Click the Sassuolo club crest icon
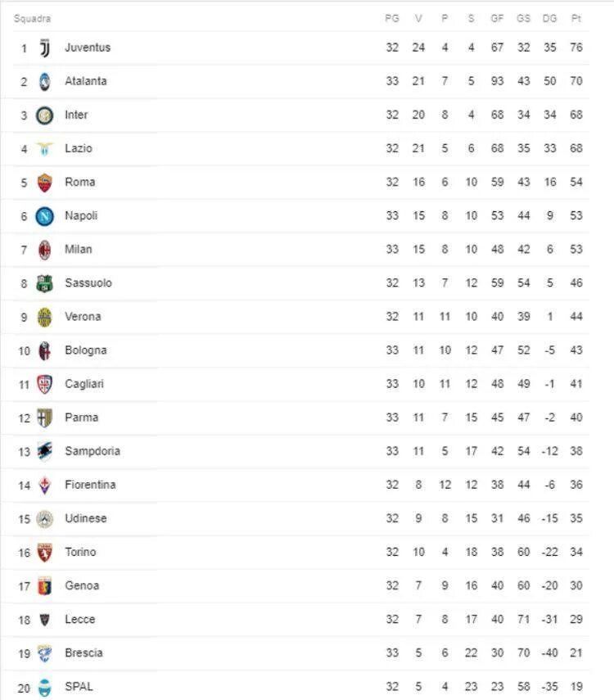This screenshot has height=700, width=614. coord(45,283)
